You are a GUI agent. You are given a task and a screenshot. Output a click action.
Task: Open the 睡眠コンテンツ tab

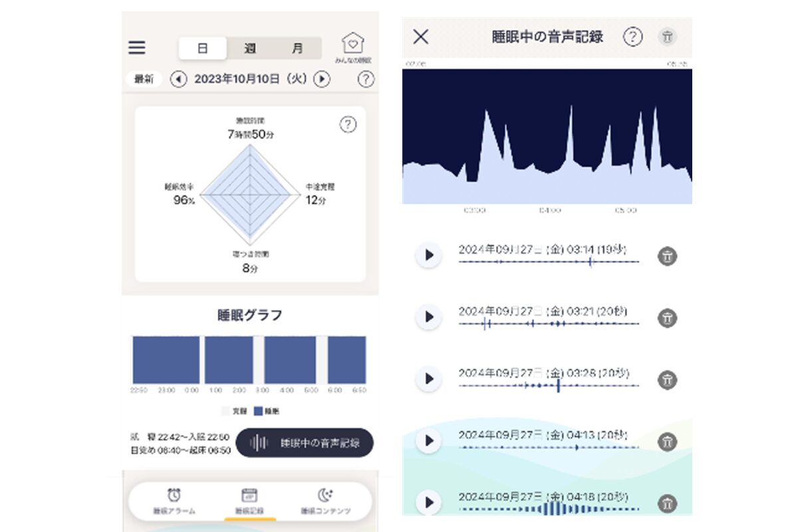click(x=325, y=502)
